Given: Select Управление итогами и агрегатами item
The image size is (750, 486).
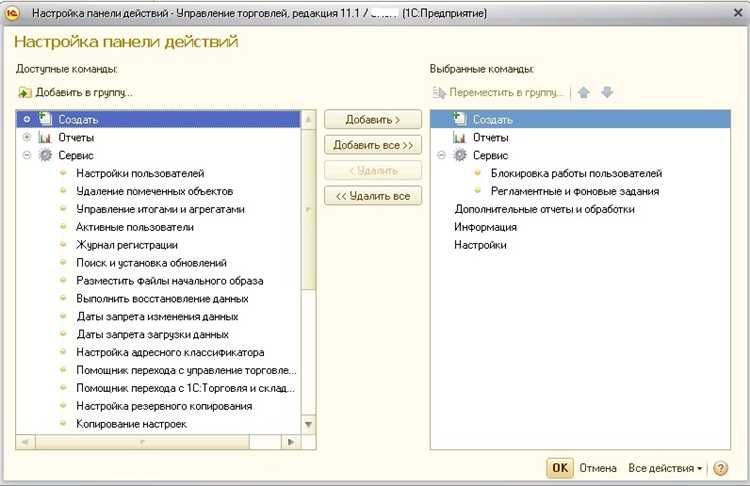Looking at the screenshot, I should click(x=160, y=209).
